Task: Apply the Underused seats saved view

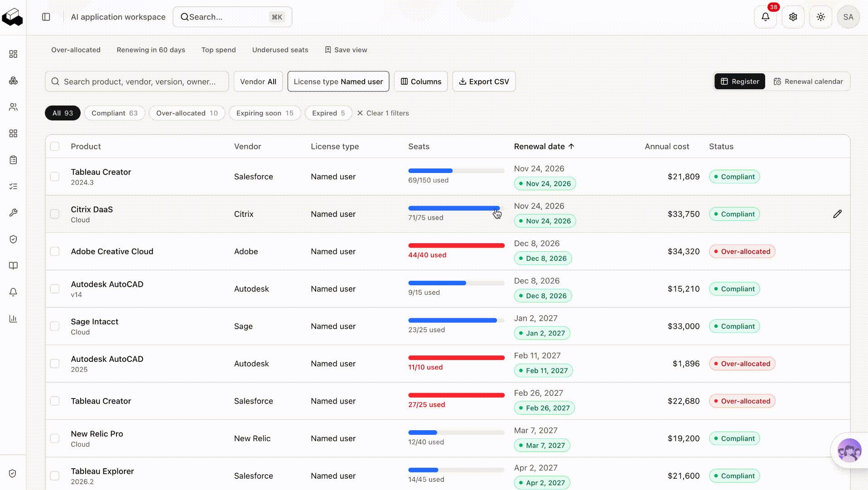Action: [280, 50]
